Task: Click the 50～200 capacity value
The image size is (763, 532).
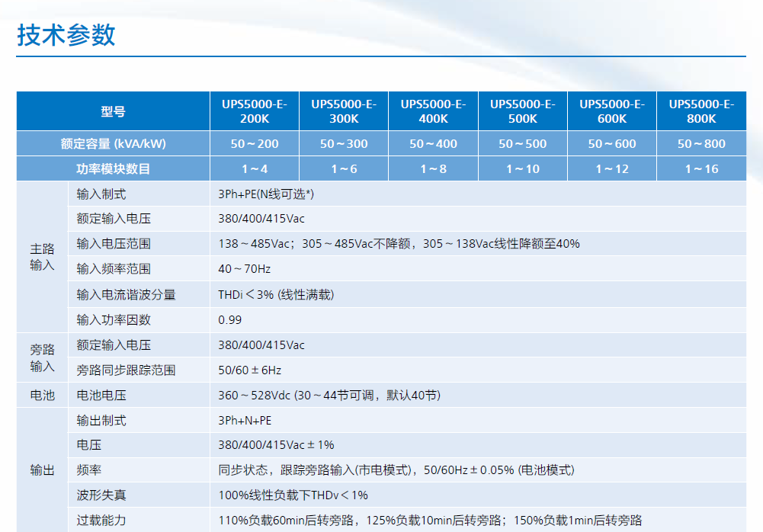Action: pyautogui.click(x=255, y=143)
